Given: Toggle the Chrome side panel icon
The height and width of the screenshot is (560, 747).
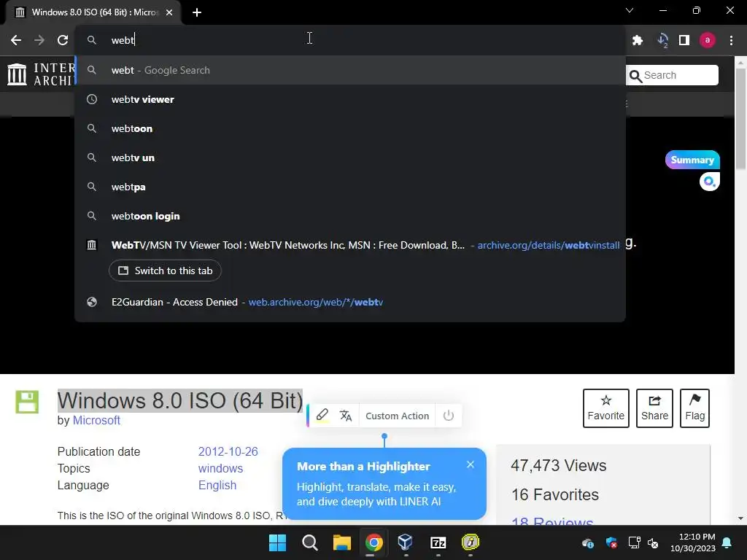Looking at the screenshot, I should click(684, 41).
